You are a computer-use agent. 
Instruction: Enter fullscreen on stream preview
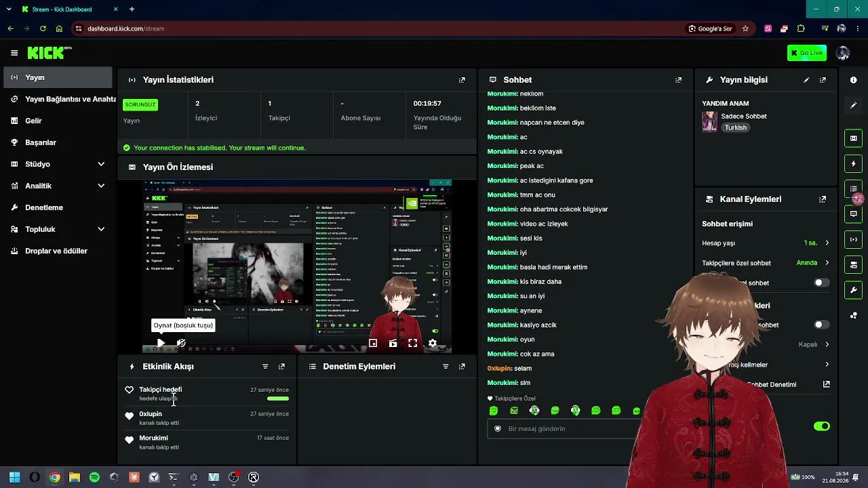(412, 344)
